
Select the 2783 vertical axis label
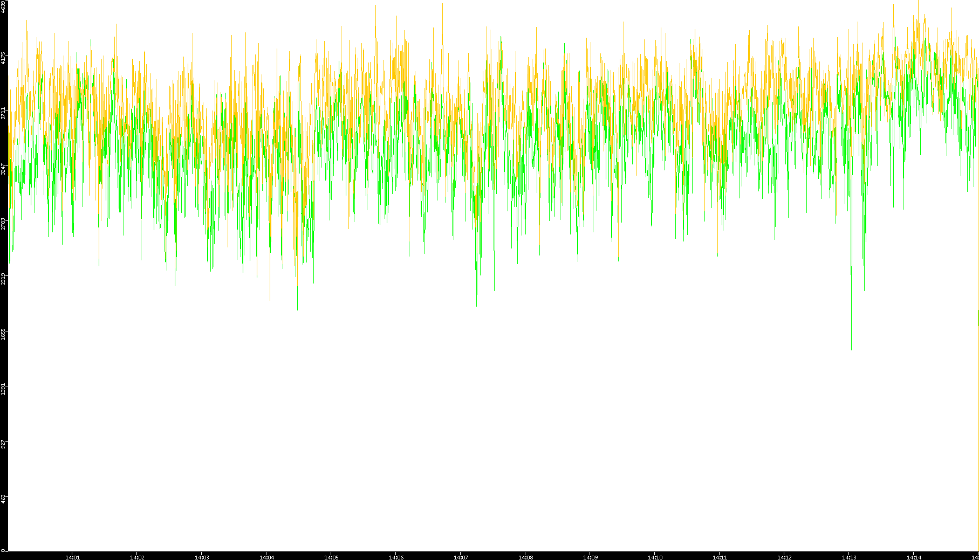click(4, 224)
